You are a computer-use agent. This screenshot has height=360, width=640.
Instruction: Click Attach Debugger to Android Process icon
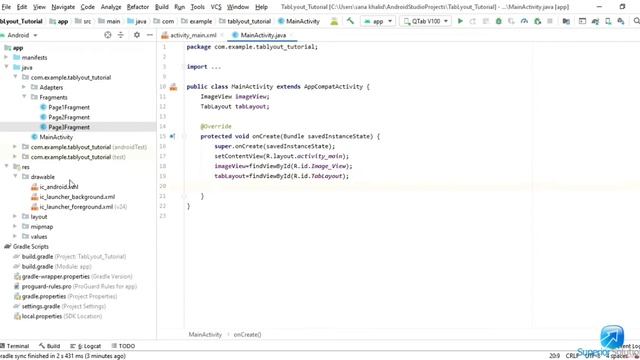click(x=538, y=21)
